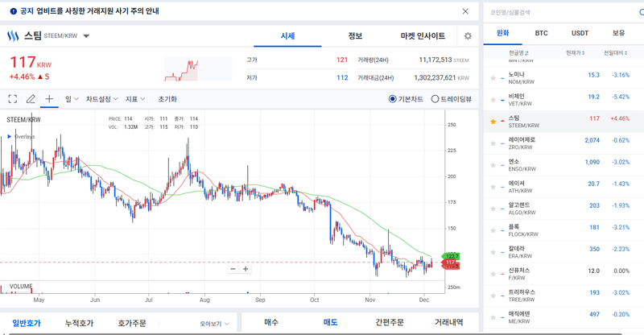Viewport: 644px width, 335px height.
Task: Open chart settings gear icon
Action: tap(468, 36)
